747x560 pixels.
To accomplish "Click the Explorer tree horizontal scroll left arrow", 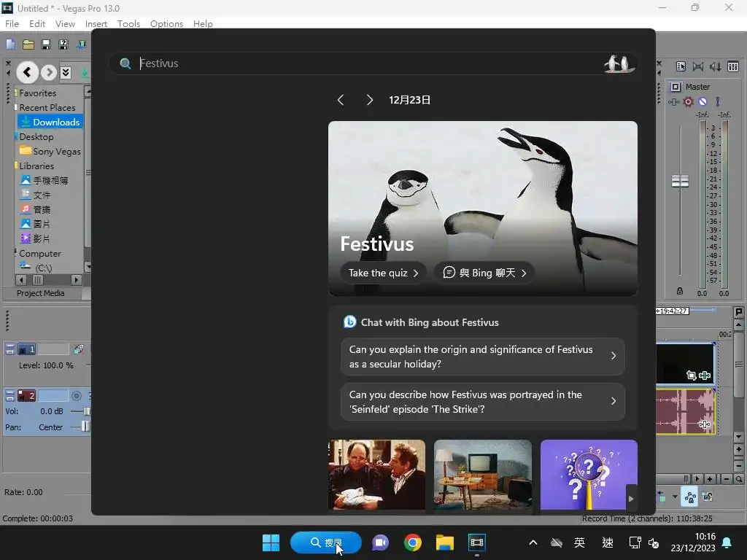I will [x=21, y=279].
